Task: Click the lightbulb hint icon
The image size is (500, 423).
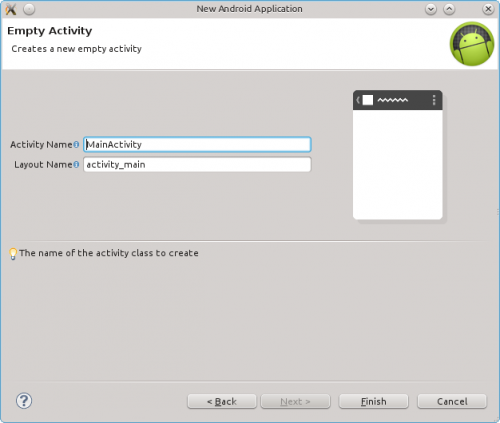Action: click(x=13, y=254)
